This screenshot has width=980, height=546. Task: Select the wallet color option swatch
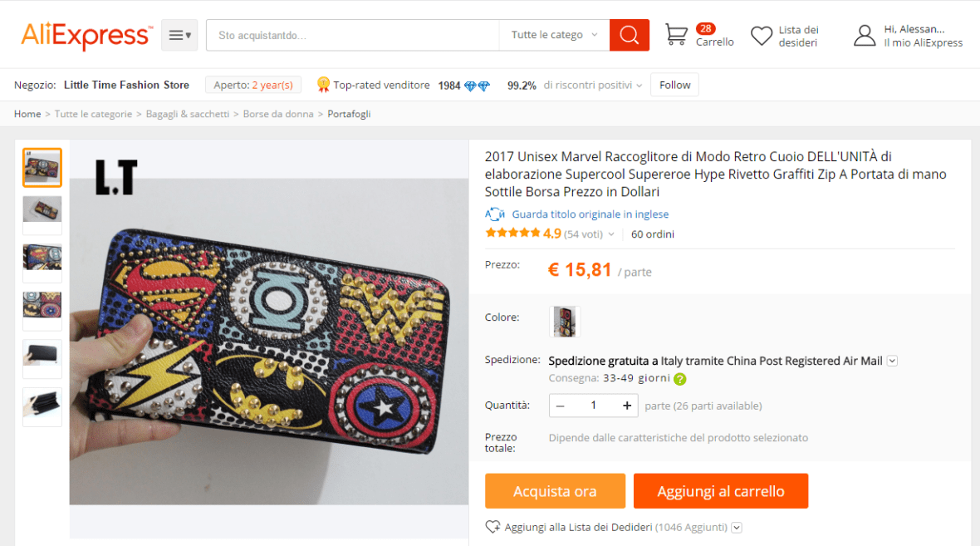click(565, 321)
